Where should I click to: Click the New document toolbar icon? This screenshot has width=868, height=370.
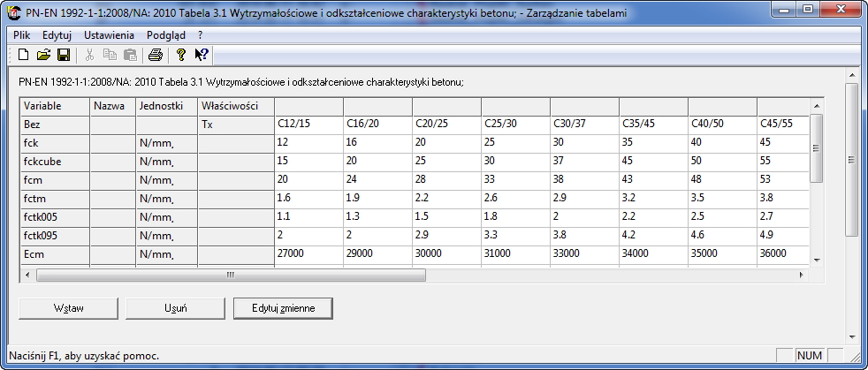coord(24,55)
